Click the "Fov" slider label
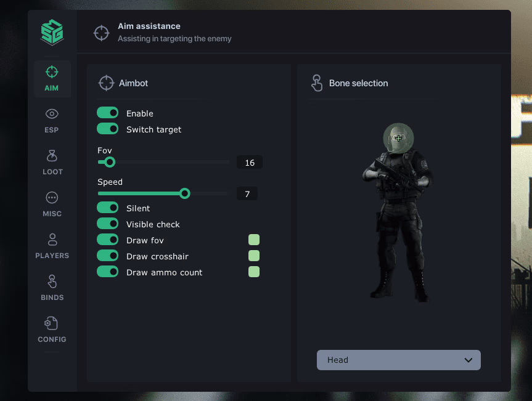Screen dimensions: 532x401 pyautogui.click(x=105, y=150)
